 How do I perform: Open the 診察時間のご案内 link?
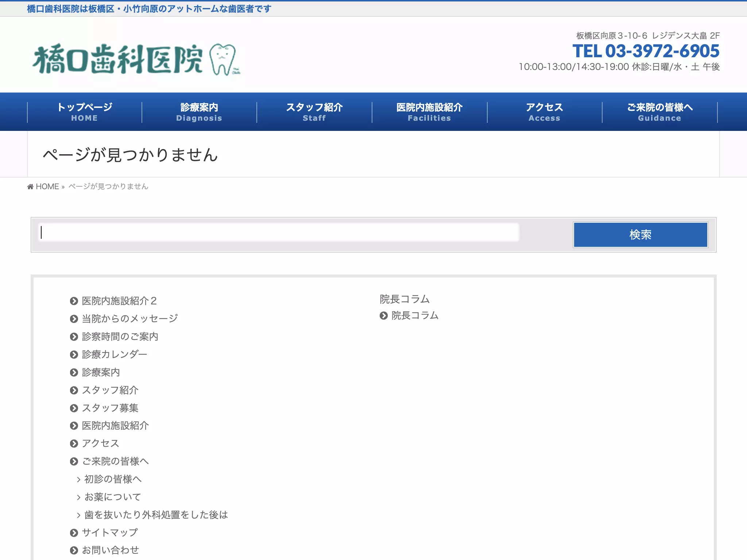pyautogui.click(x=120, y=337)
